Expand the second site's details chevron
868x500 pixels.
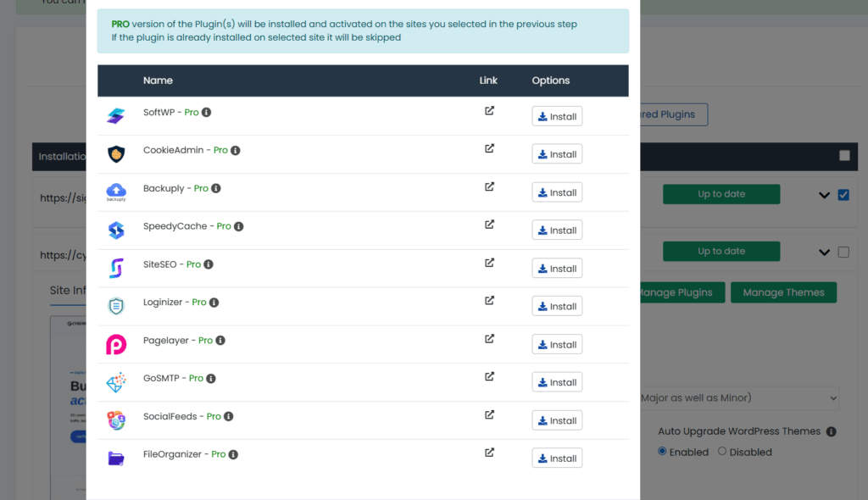(823, 251)
